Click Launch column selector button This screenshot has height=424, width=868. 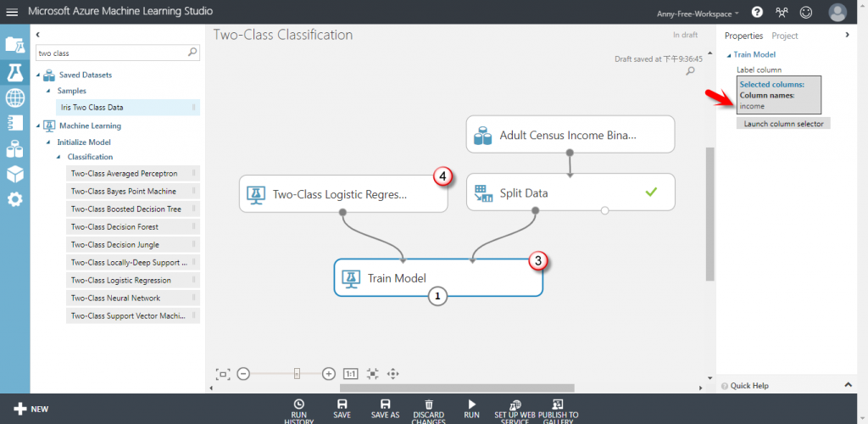coord(783,124)
